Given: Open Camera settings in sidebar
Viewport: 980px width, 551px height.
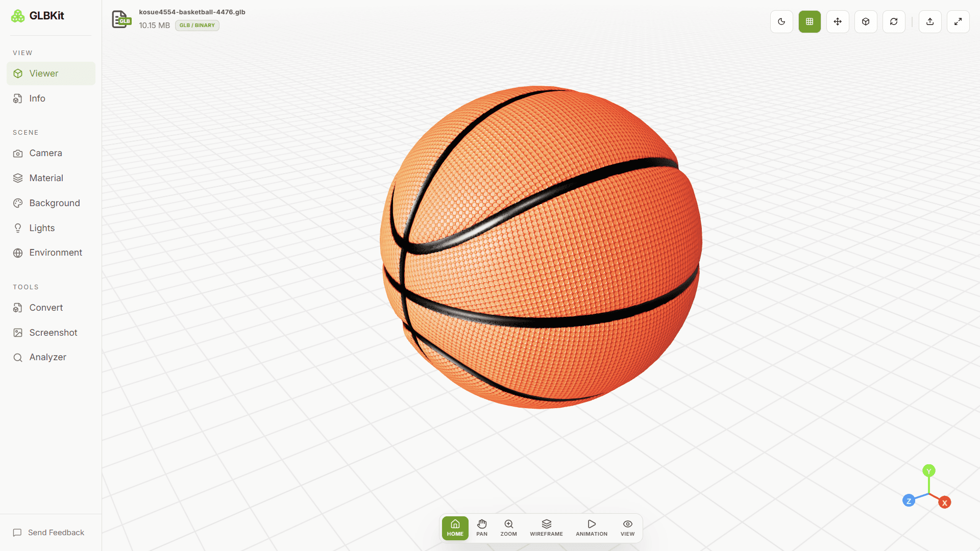Looking at the screenshot, I should [x=51, y=153].
